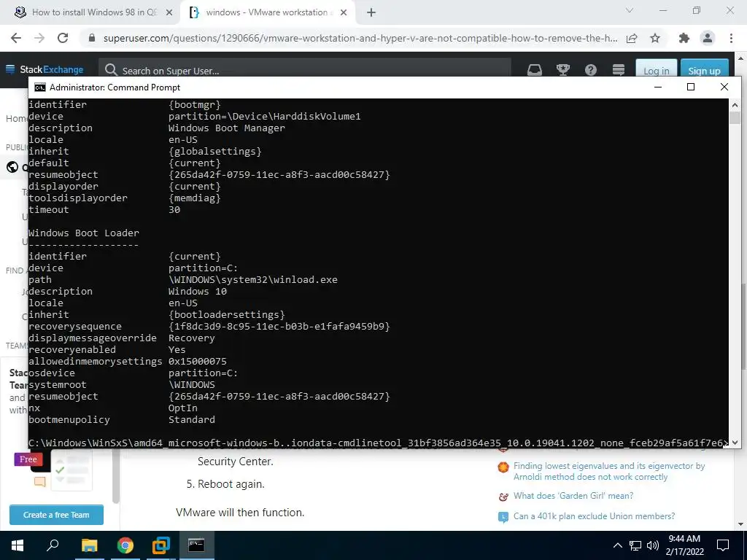747x560 pixels.
Task: Open the Stack Exchange inbox icon
Action: [x=535, y=70]
